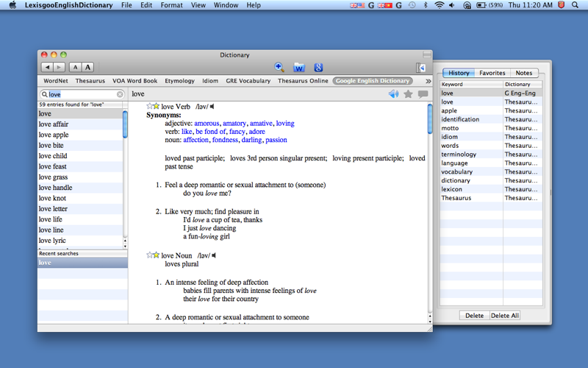Switch to the Etymology dictionary tab
Viewport: 588px width, 368px height.
179,81
